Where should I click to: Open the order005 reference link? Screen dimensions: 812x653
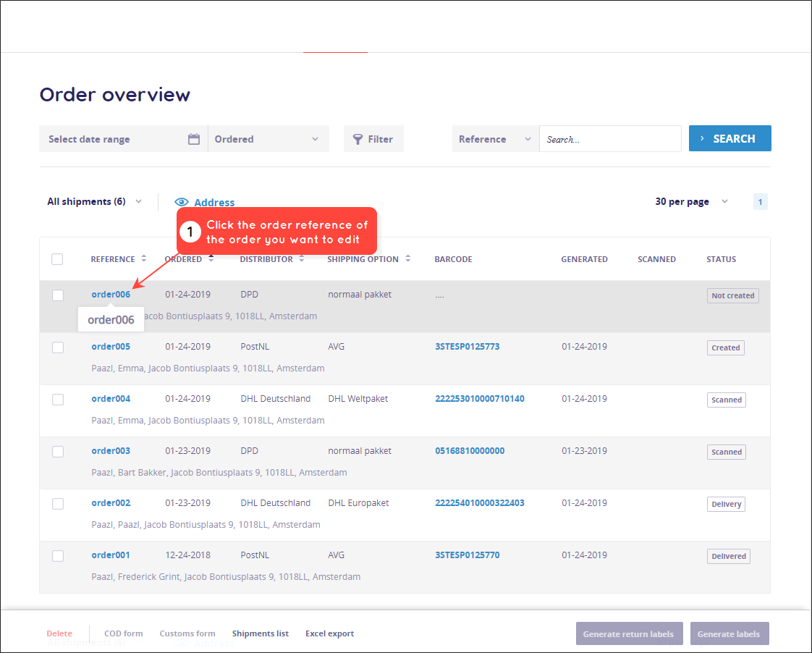111,347
